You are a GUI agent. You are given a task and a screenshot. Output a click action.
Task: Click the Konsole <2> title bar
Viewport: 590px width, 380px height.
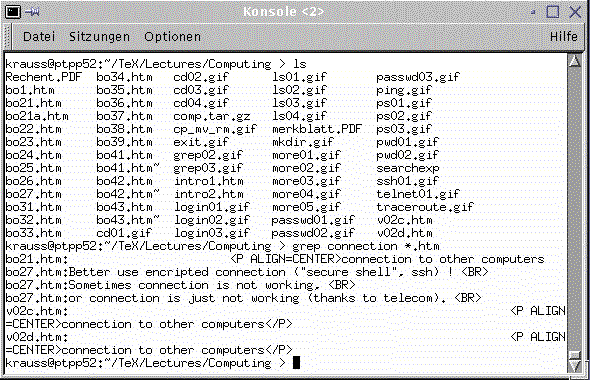click(x=283, y=12)
